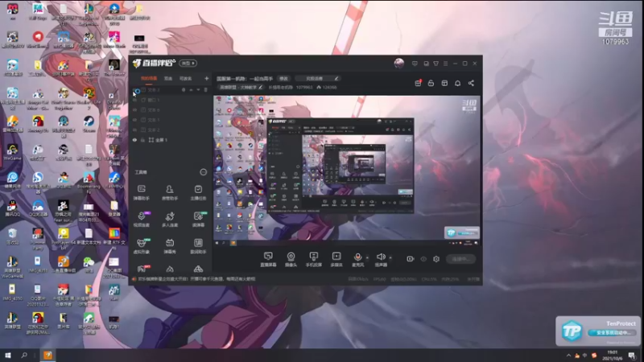Open the funnel icon menu in the title bar
The image size is (644, 362).
(436, 64)
